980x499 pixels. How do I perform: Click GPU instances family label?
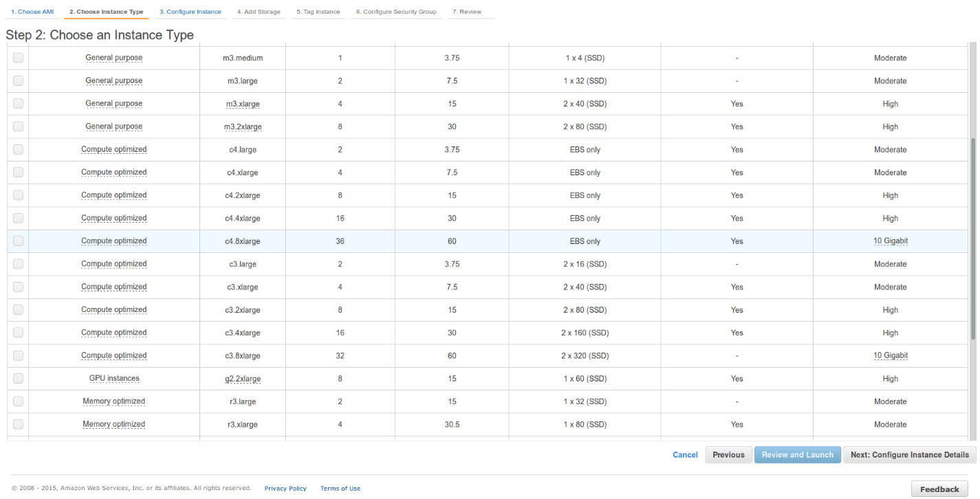114,379
